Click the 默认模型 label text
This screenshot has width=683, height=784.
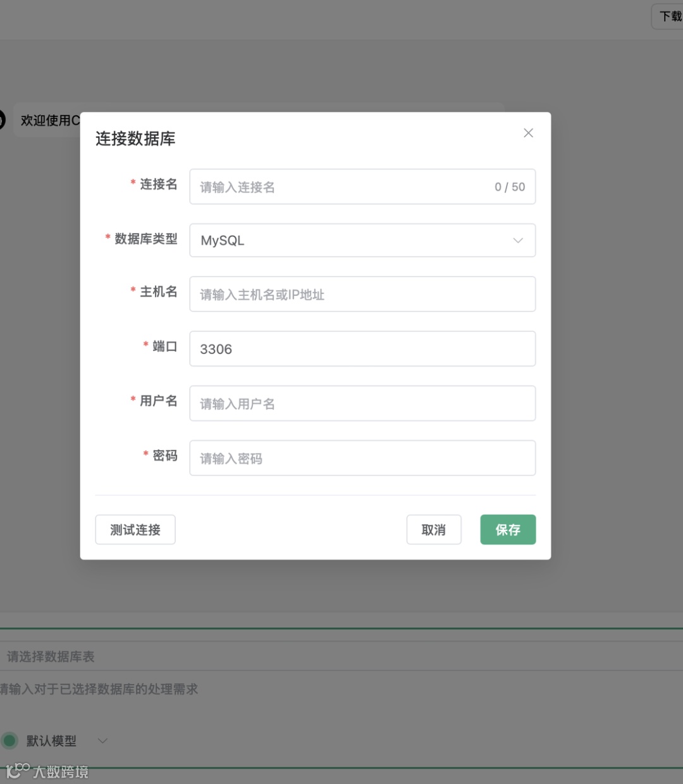(51, 740)
